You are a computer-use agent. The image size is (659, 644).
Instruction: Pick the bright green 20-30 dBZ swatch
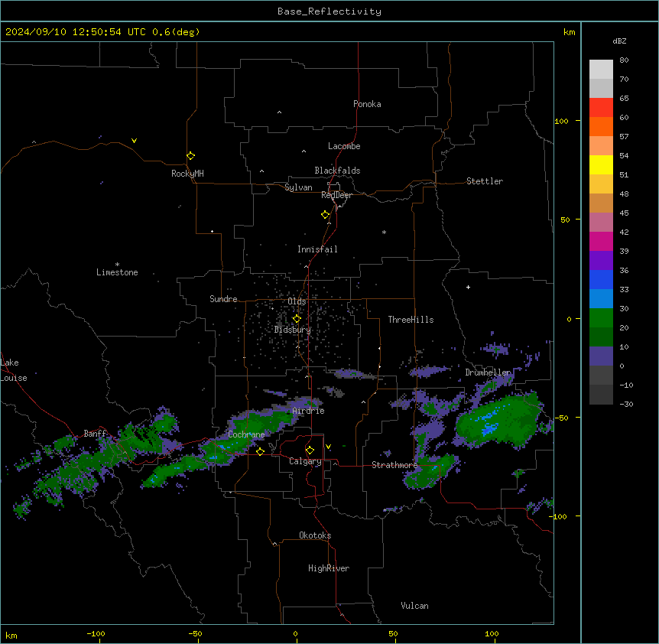(601, 318)
